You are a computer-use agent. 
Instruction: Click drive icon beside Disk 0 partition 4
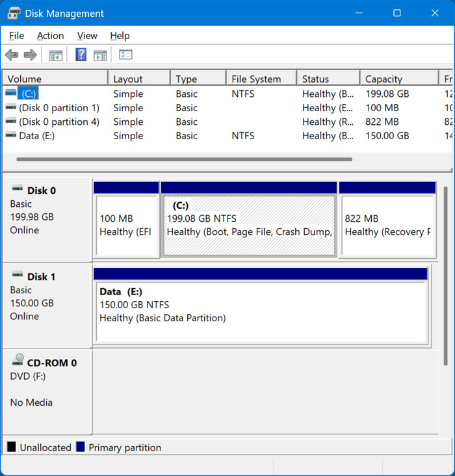(11, 121)
